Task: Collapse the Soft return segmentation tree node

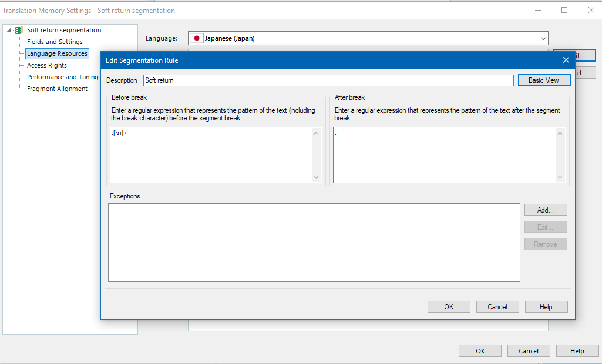Action: click(9, 30)
